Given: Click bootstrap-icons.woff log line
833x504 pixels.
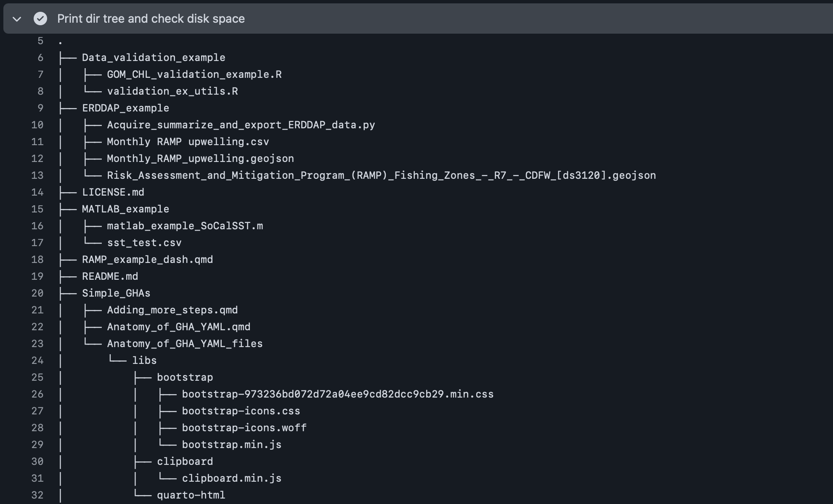Looking at the screenshot, I should point(244,428).
